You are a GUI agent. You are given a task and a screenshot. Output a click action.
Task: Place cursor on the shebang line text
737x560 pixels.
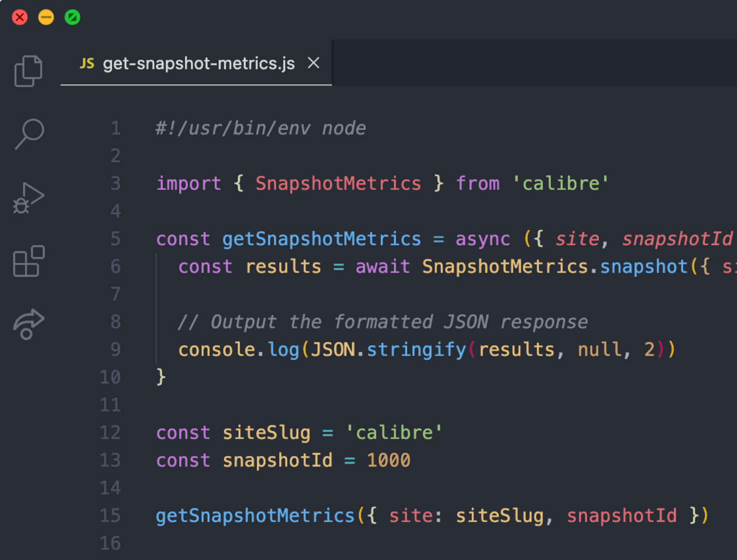(260, 128)
